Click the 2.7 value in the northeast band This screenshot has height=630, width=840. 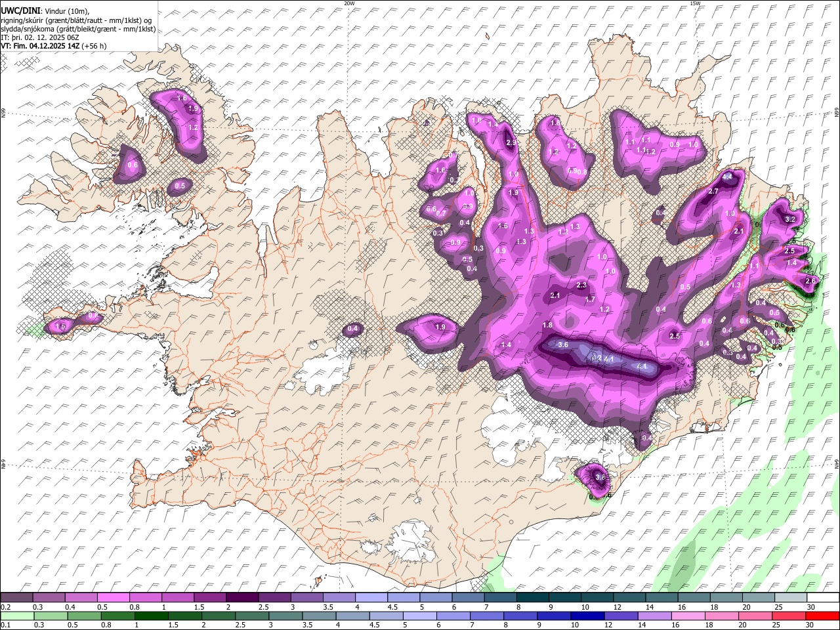click(714, 191)
